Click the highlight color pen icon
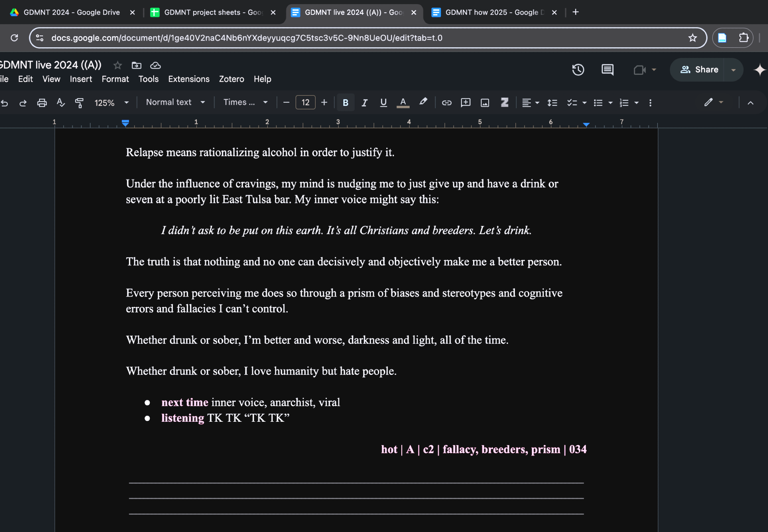The image size is (768, 532). point(423,102)
